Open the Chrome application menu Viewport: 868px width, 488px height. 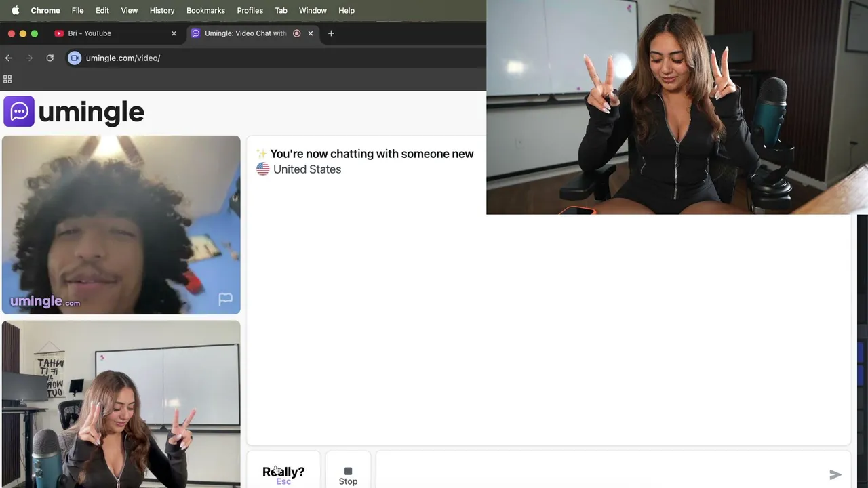coord(45,10)
